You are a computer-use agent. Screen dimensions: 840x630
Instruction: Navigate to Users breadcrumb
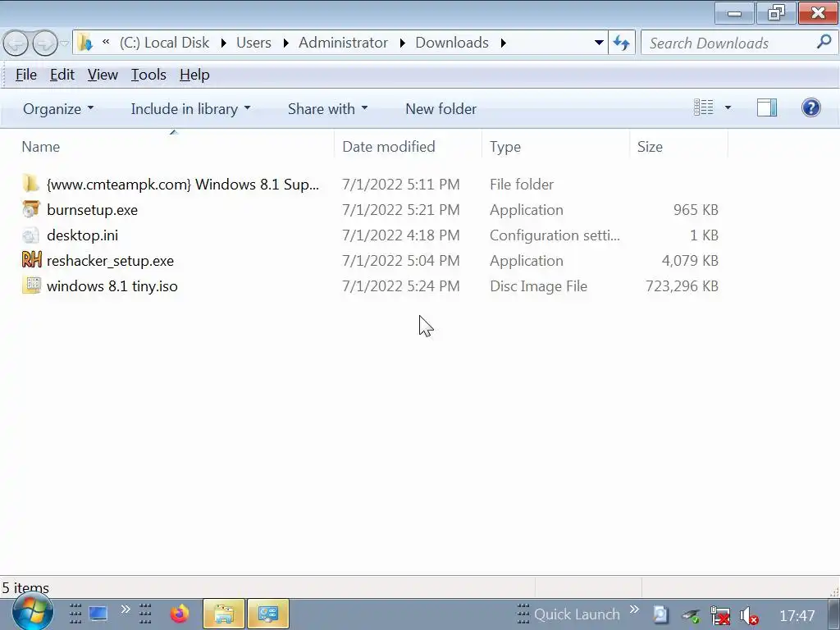coord(253,43)
